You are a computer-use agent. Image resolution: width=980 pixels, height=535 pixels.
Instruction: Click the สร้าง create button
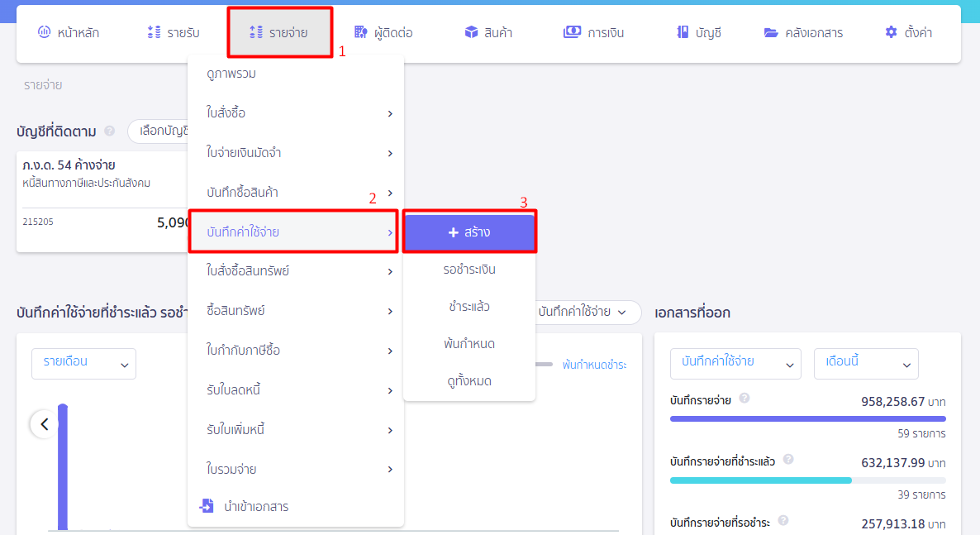point(469,232)
